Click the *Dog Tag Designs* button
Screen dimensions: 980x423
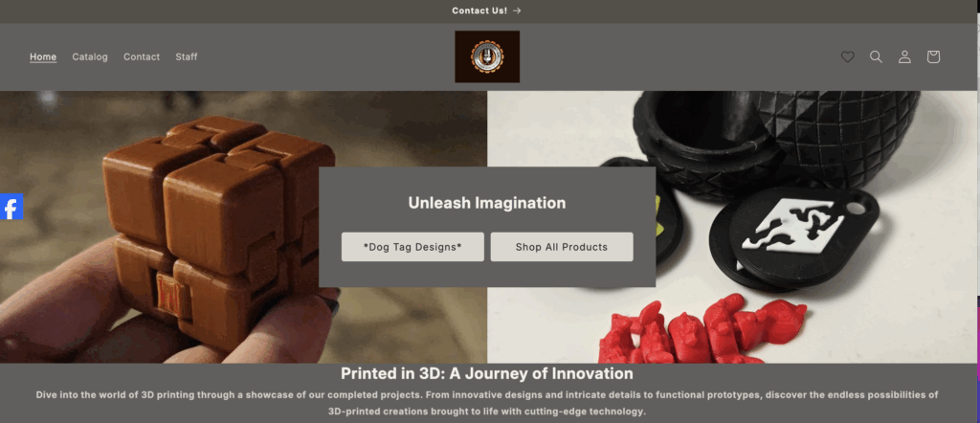(412, 247)
